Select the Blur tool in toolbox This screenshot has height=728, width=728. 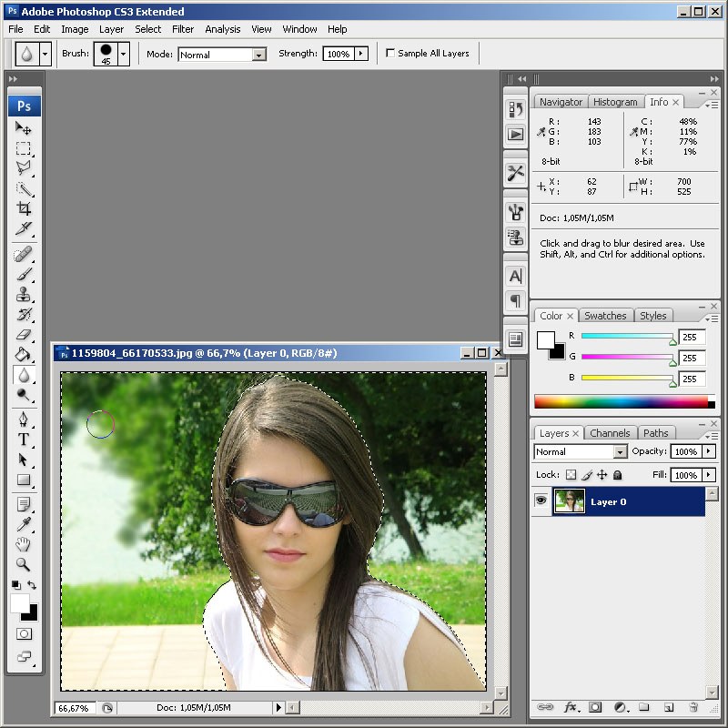click(x=24, y=375)
